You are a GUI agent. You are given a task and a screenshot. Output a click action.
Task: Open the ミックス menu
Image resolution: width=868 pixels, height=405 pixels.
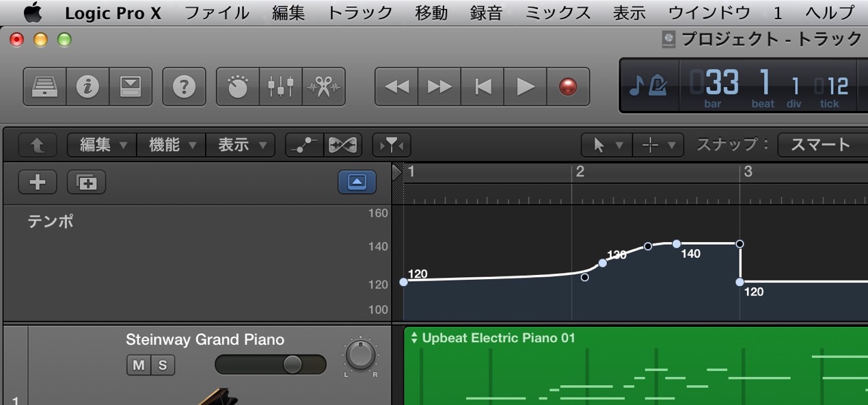558,12
